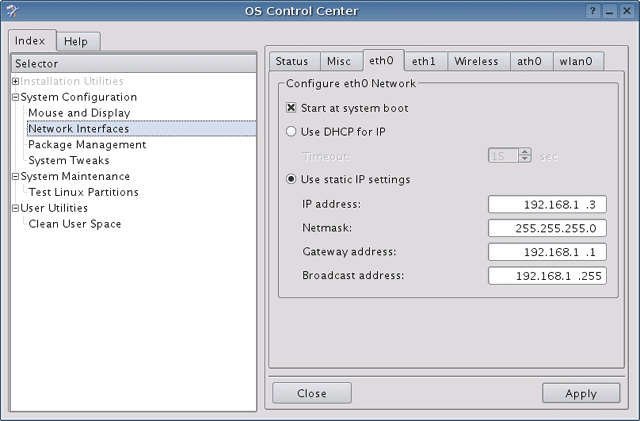Select Clean User Space in tree

75,224
